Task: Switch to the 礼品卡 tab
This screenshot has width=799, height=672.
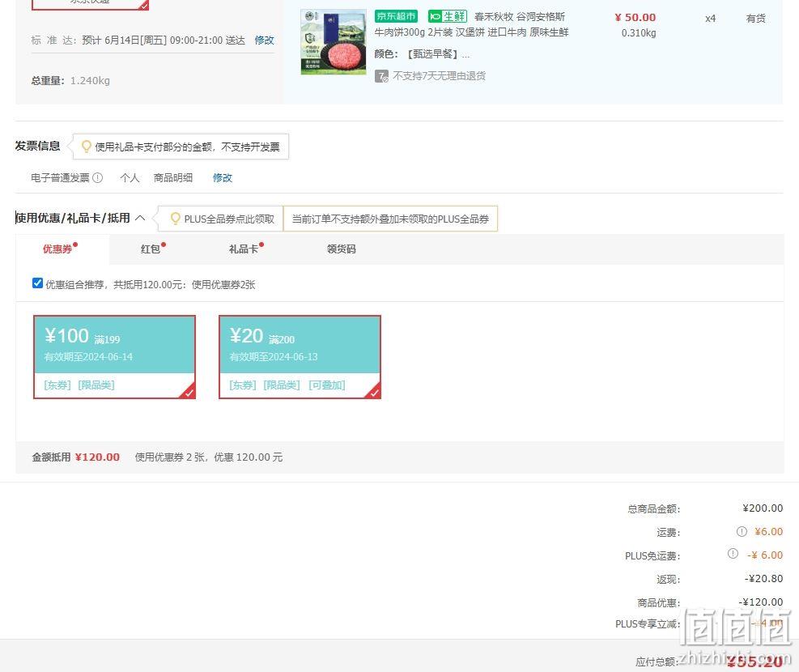Action: click(x=244, y=249)
